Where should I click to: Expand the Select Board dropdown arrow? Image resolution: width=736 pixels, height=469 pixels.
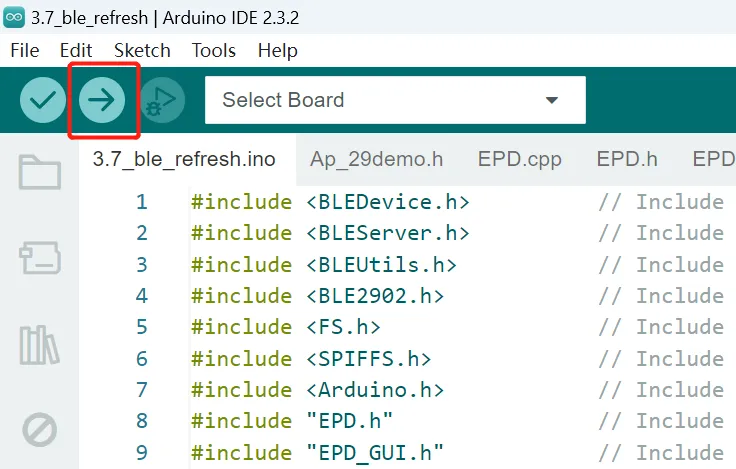click(x=552, y=100)
